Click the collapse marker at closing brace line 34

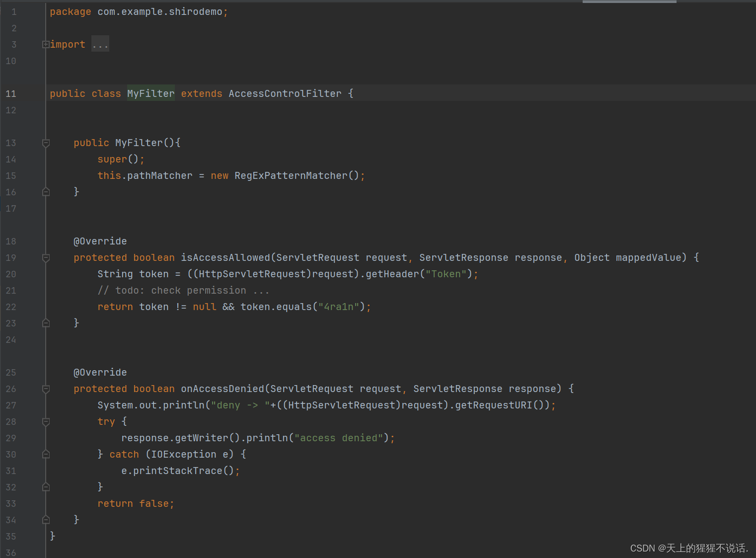pyautogui.click(x=45, y=519)
